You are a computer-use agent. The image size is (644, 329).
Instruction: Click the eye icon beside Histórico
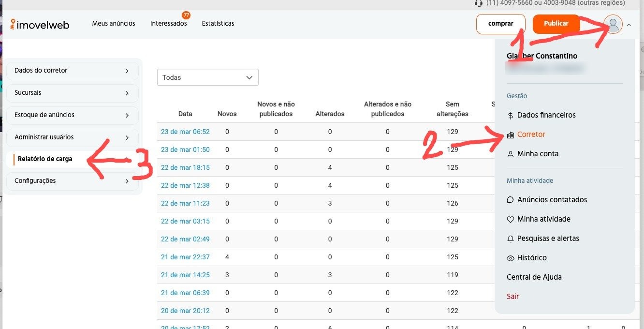click(x=510, y=258)
